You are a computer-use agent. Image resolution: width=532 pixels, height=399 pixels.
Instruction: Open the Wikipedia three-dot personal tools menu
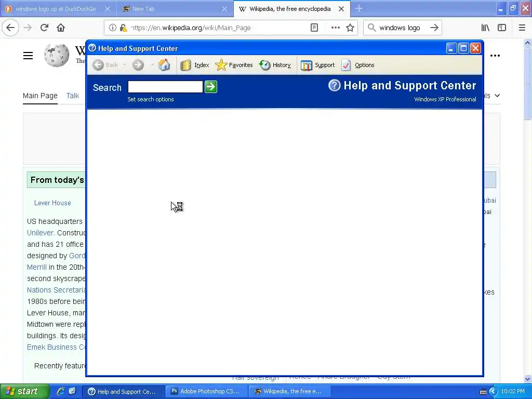[495, 55]
